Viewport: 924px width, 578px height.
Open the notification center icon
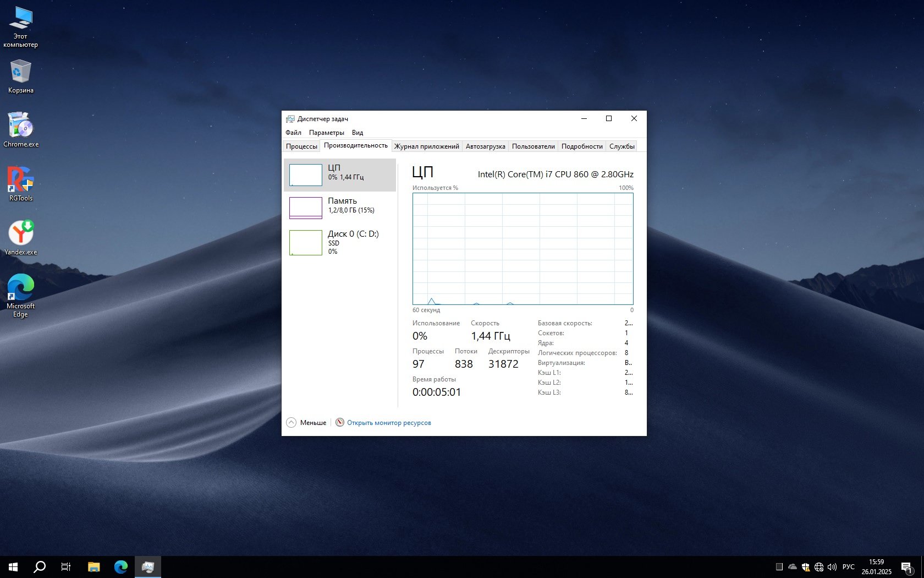click(x=906, y=566)
